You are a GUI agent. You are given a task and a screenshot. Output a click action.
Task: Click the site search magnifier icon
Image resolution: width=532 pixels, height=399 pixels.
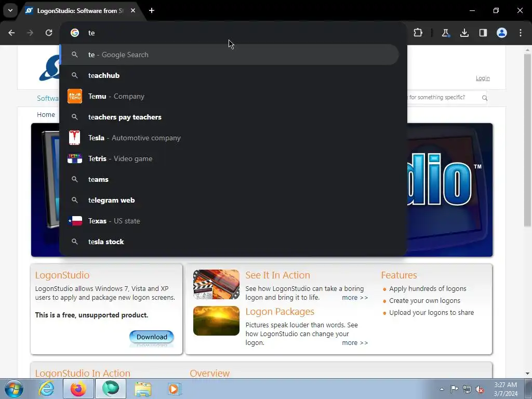coord(485,98)
